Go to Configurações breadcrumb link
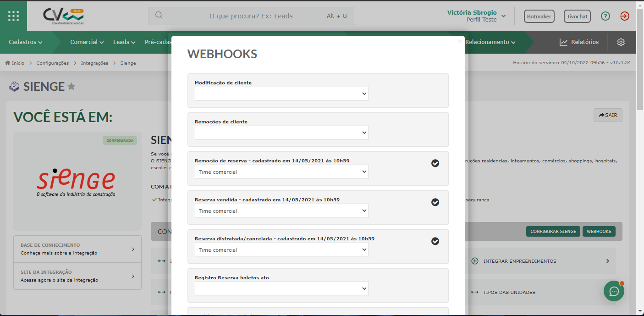The image size is (644, 316). pos(53,63)
